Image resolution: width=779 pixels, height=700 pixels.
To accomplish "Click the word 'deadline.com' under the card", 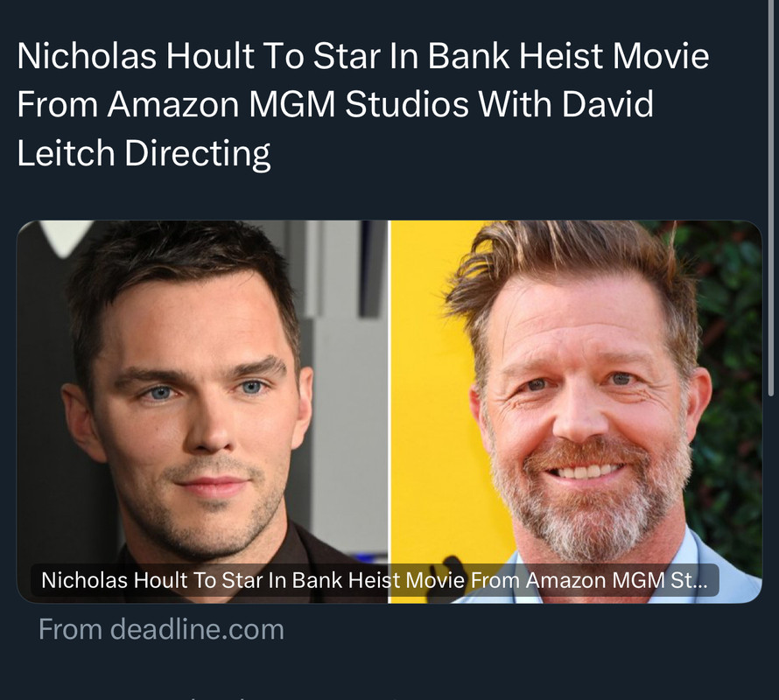I will 197,629.
